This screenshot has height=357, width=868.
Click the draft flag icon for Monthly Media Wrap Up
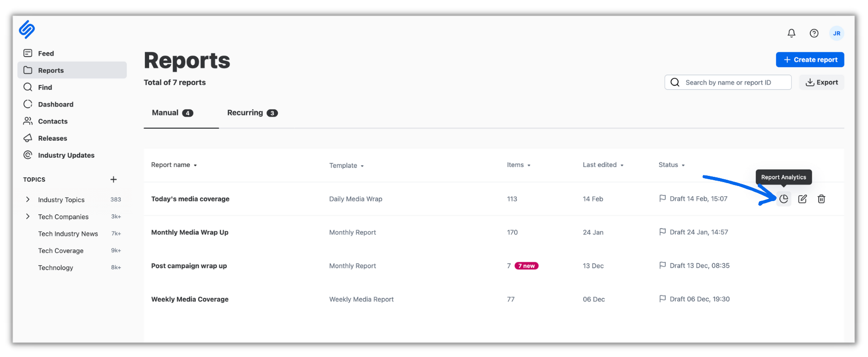[663, 232]
